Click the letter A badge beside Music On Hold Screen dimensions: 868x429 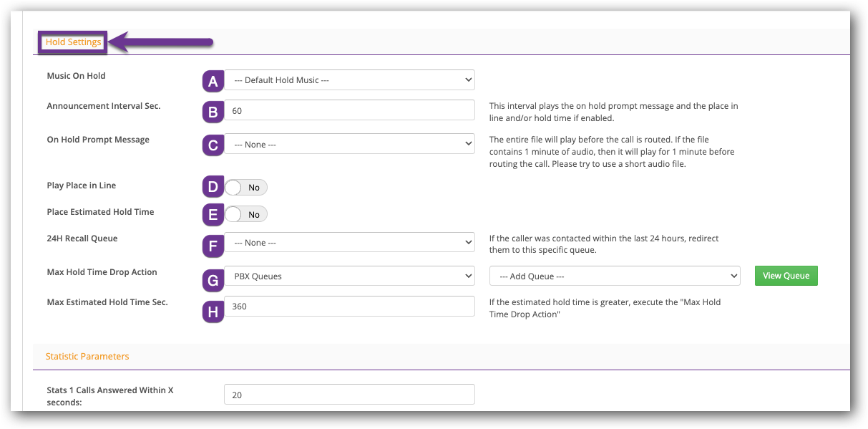(x=213, y=82)
